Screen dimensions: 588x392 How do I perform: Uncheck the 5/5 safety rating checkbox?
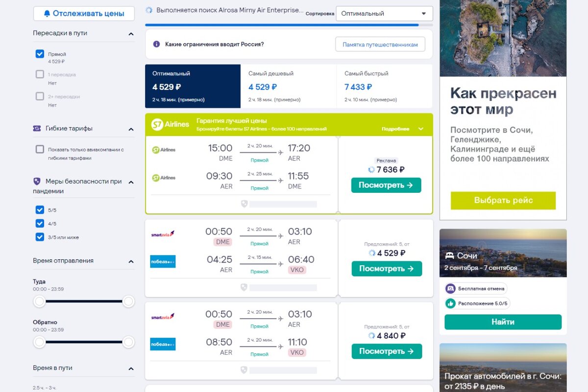point(39,209)
